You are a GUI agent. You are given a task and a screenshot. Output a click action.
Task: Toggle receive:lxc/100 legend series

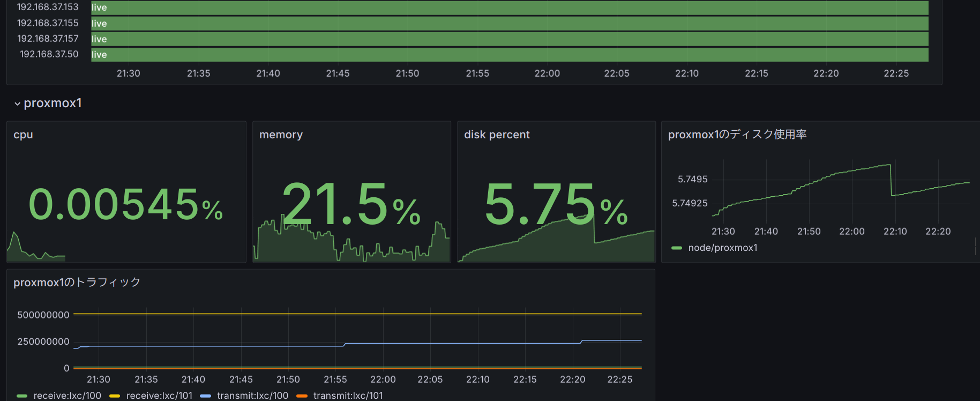(x=67, y=396)
